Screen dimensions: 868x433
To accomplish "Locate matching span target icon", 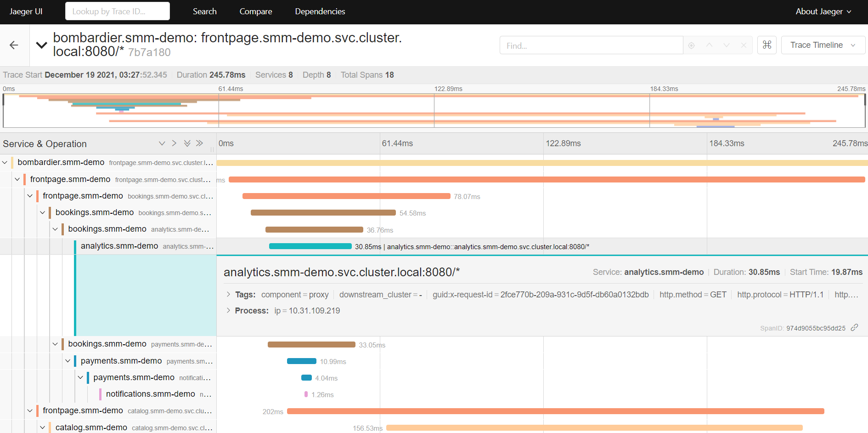I will (x=692, y=45).
